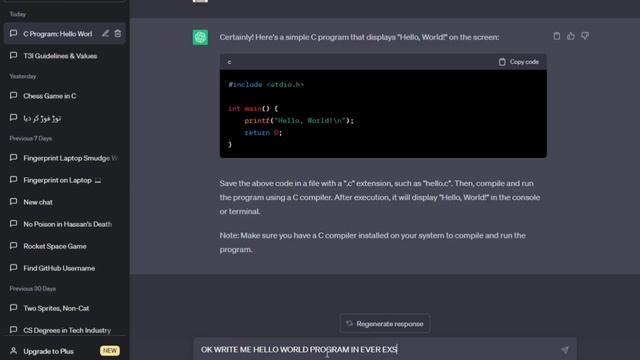Viewport: 640px width, 360px height.
Task: Open Fingerprint on Laptop chat
Action: click(x=64, y=180)
